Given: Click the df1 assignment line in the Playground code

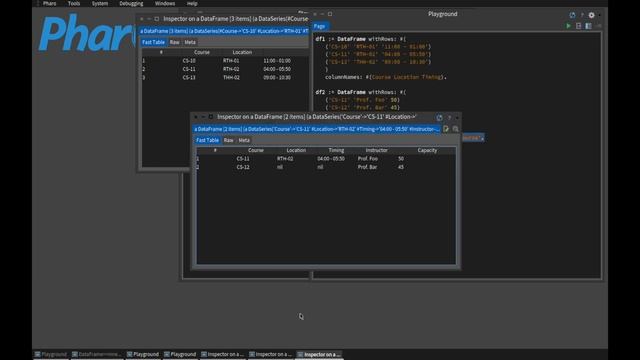Looking at the screenshot, I should click(361, 39).
